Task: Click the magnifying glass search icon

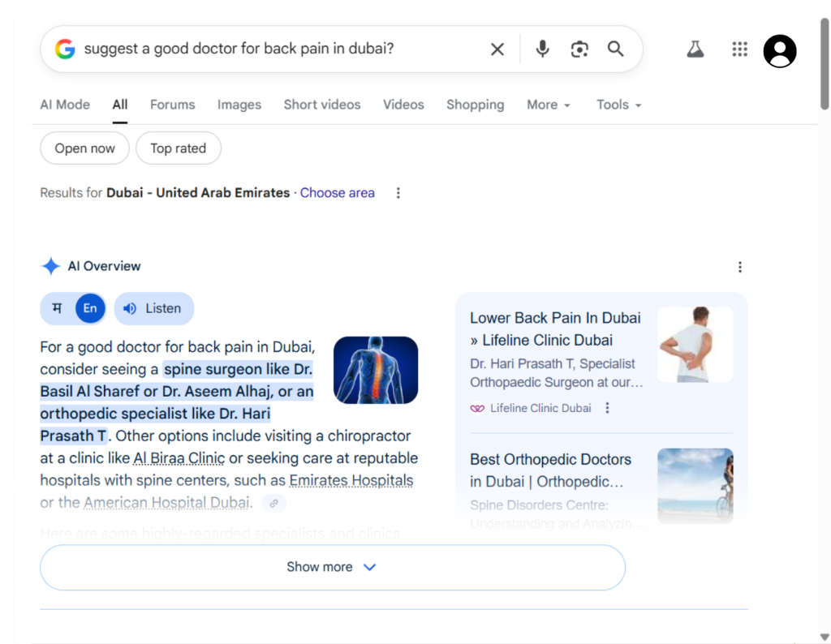Action: tap(616, 49)
